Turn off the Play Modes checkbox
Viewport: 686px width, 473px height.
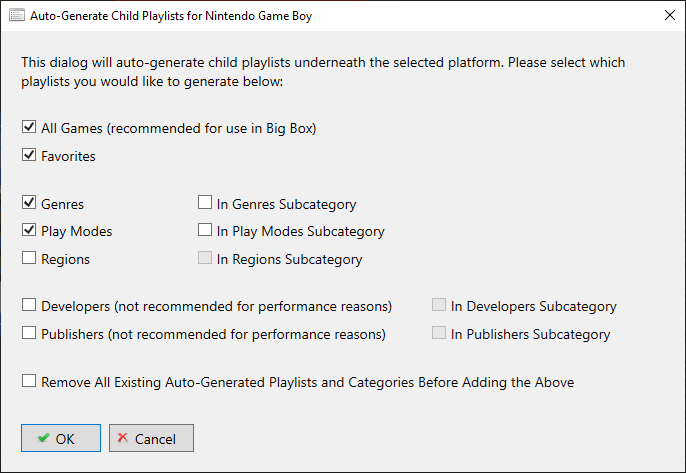(29, 230)
